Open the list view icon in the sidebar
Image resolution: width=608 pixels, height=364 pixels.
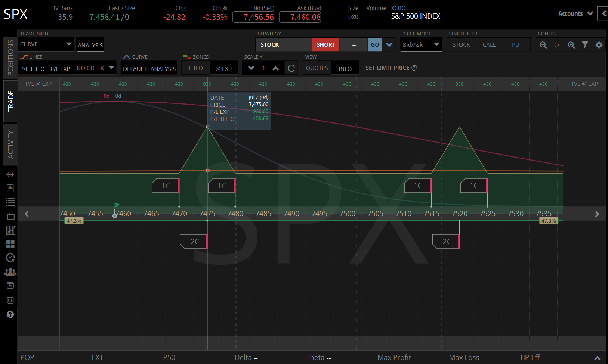10,202
